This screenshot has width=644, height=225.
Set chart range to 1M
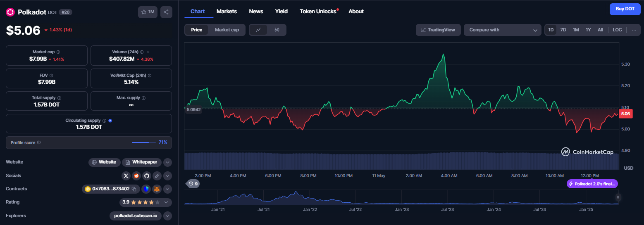[576, 30]
